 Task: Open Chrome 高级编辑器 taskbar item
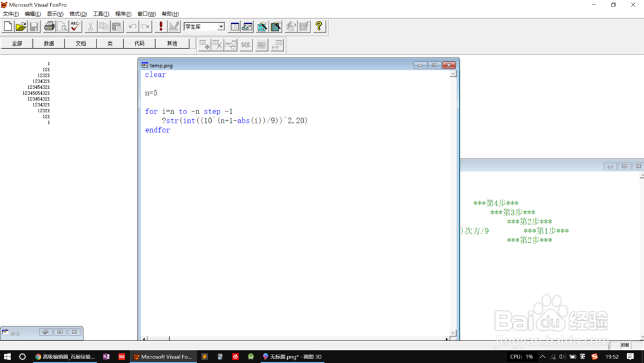(x=65, y=357)
